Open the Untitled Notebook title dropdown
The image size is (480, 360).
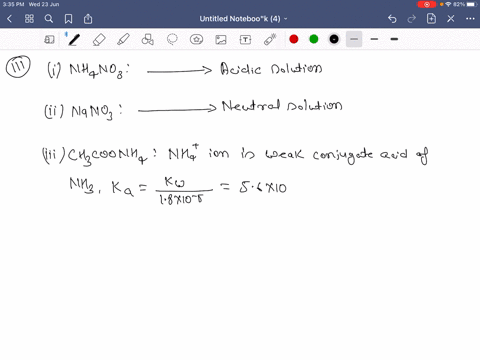[x=243, y=19]
